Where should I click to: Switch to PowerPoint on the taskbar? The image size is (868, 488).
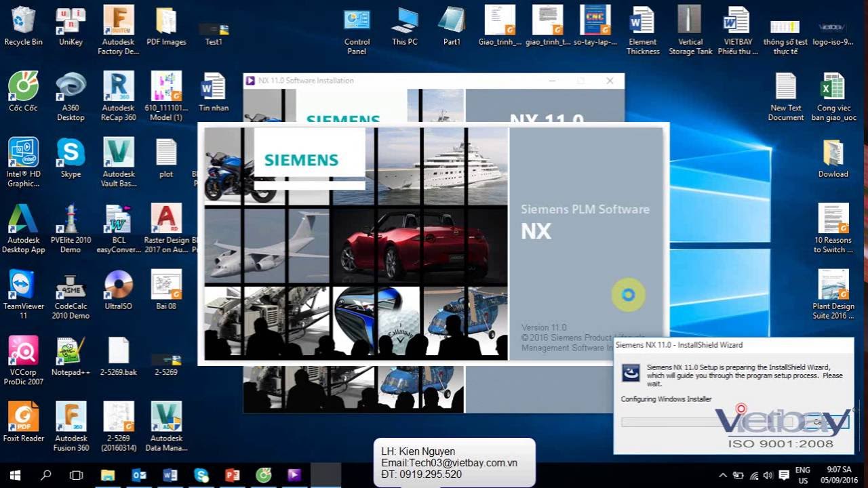tap(232, 475)
